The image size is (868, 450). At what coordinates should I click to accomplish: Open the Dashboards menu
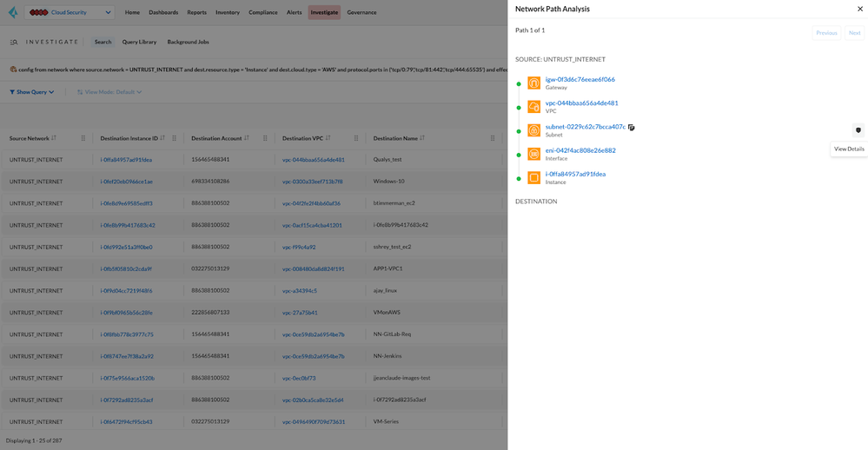(163, 12)
